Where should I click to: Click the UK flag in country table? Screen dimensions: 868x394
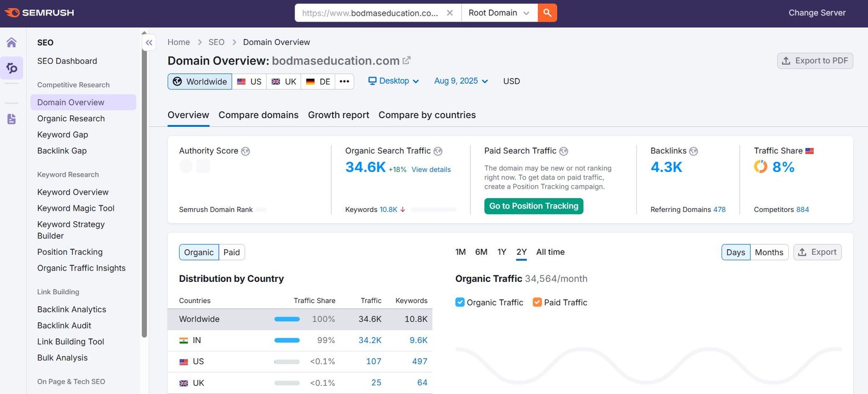tap(184, 383)
